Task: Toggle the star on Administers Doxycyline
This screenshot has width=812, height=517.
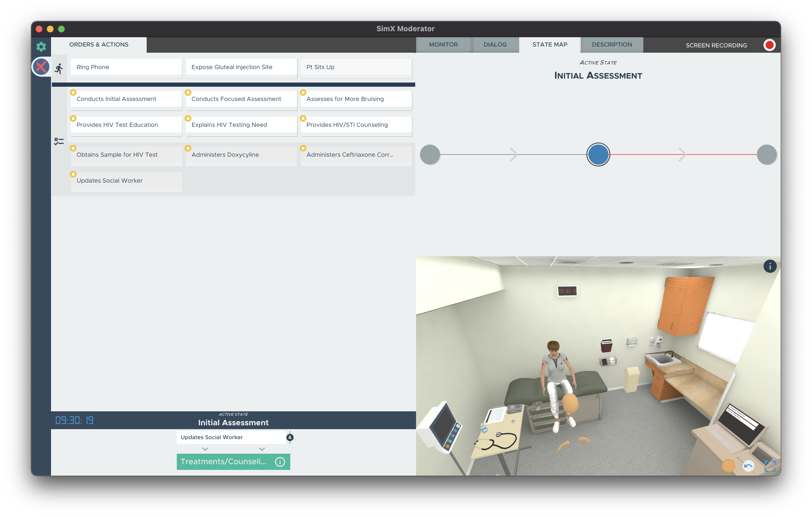Action: click(188, 148)
